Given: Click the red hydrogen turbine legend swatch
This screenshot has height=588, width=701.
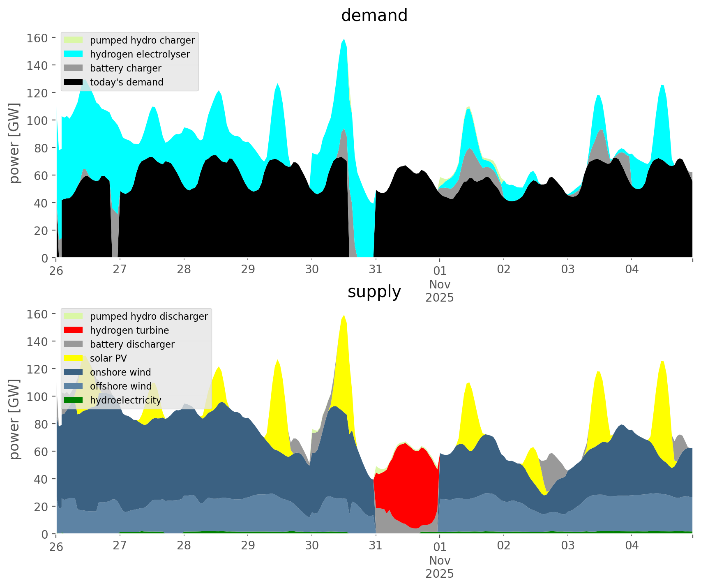Looking at the screenshot, I should click(74, 330).
